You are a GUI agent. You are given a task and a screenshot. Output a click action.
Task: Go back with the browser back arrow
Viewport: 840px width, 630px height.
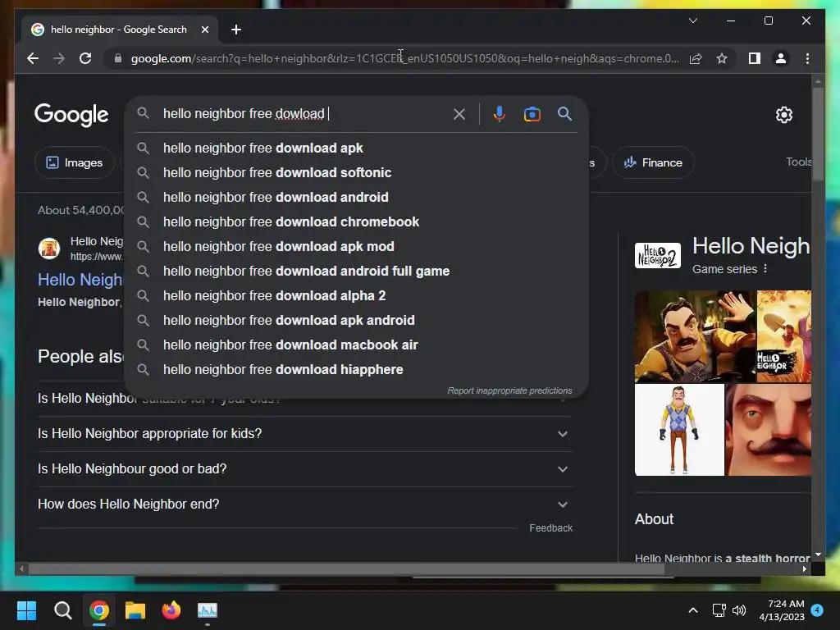pos(33,58)
